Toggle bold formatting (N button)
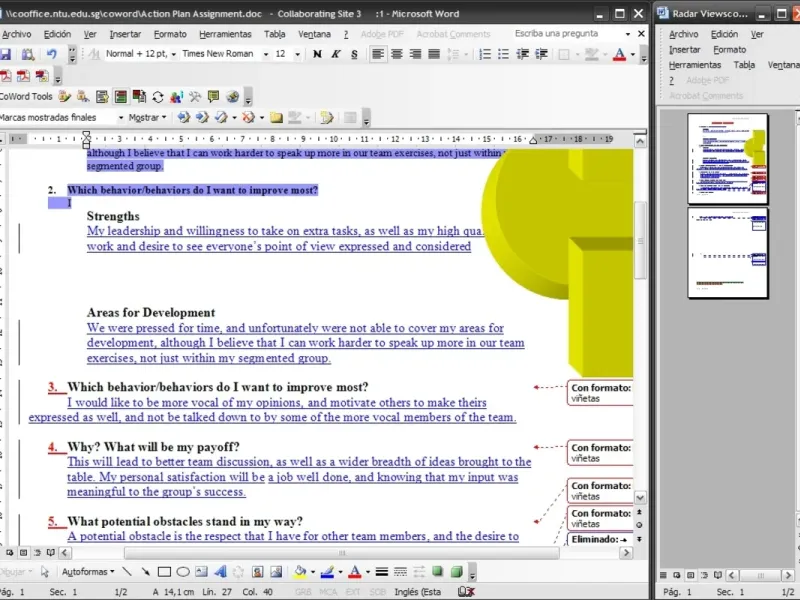This screenshot has width=800, height=600. pyautogui.click(x=316, y=54)
